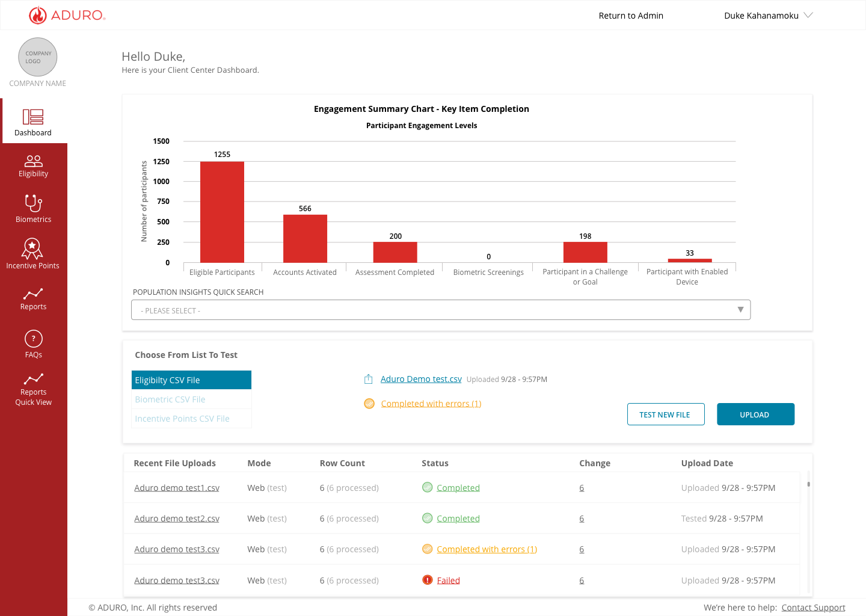
Task: Open FAQs question mark icon
Action: (x=33, y=339)
